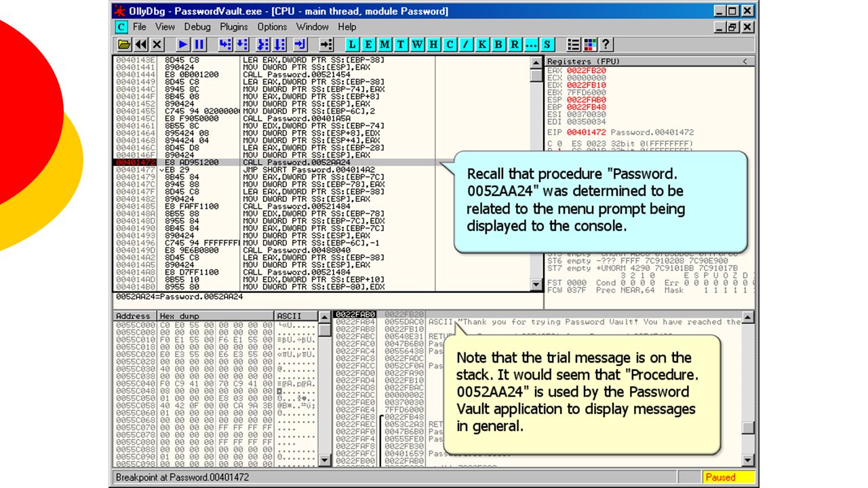Show Run trace with ellipsis button
This screenshot has height=488, width=868.
[531, 45]
